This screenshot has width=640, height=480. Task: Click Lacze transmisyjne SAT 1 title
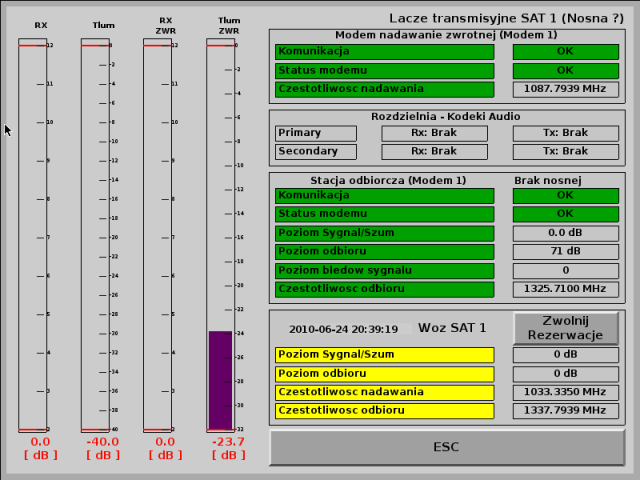[x=506, y=19]
